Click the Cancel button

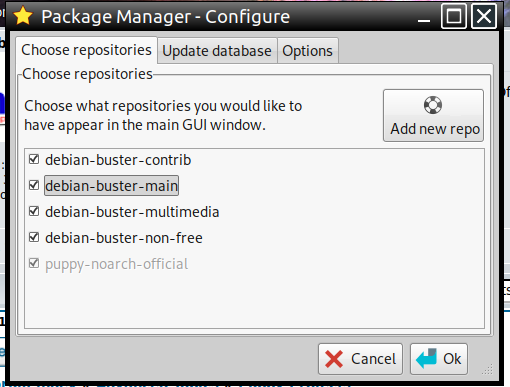tap(360, 359)
